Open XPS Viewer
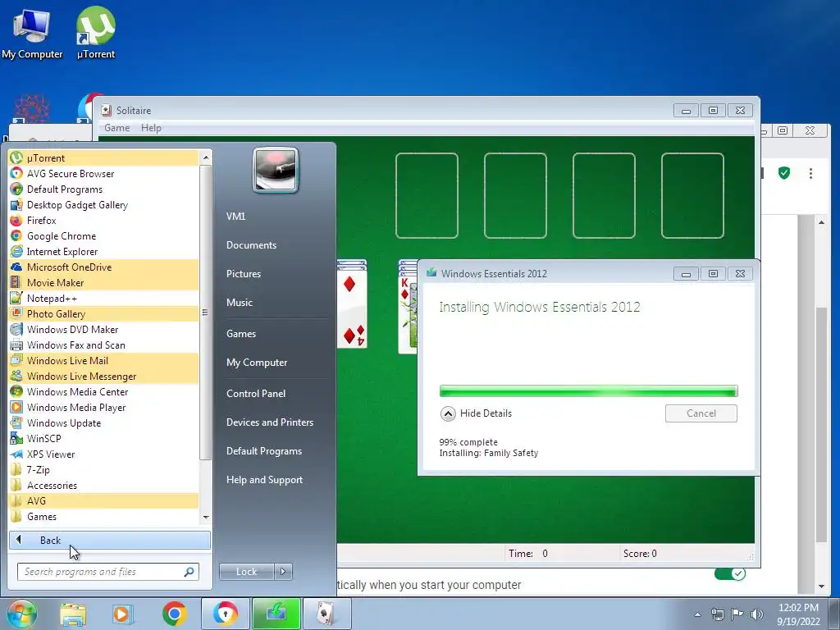This screenshot has width=840, height=630. (x=103, y=454)
